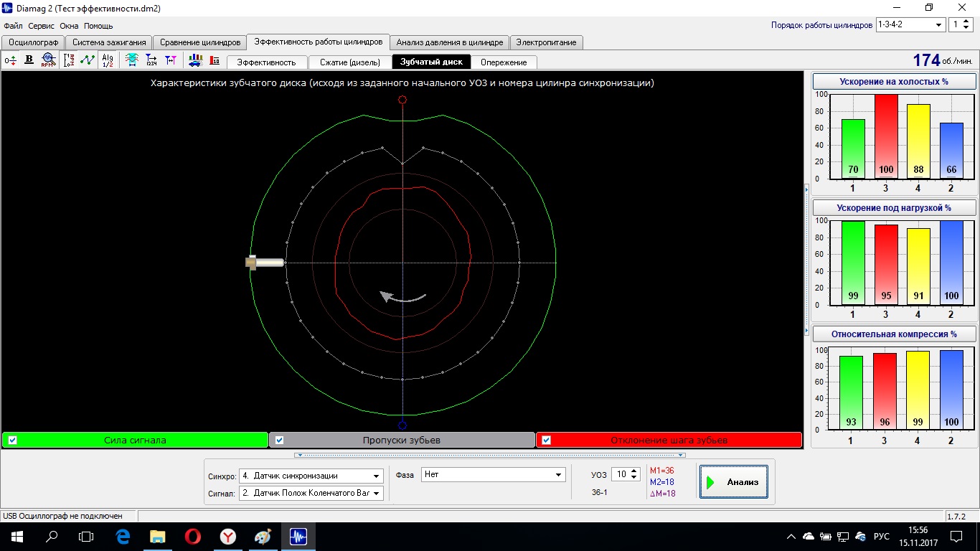Show hidden system tray icons

(x=791, y=537)
